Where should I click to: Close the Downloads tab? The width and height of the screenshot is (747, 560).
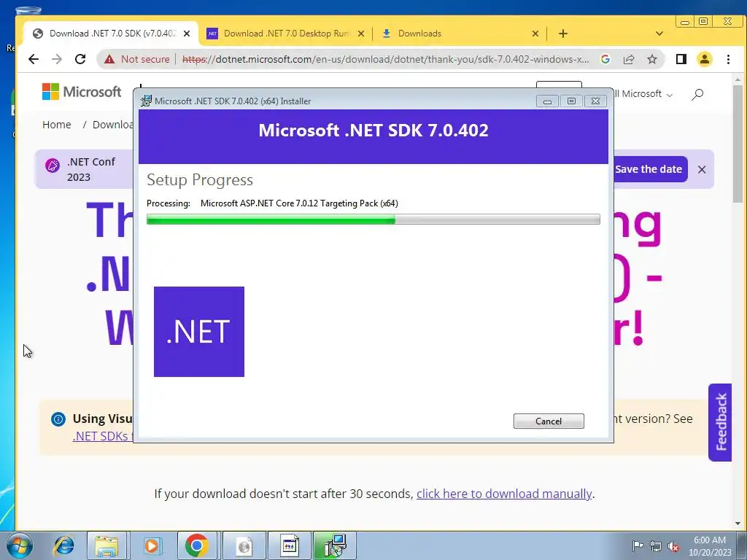[535, 34]
